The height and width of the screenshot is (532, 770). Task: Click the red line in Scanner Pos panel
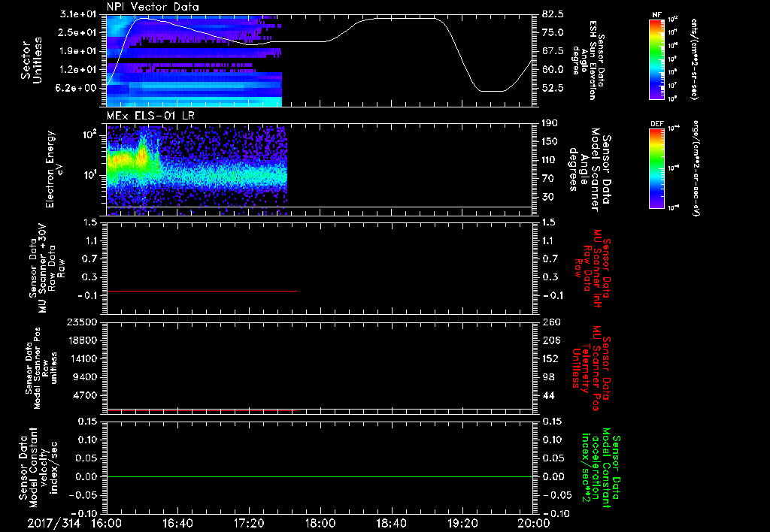[202, 410]
